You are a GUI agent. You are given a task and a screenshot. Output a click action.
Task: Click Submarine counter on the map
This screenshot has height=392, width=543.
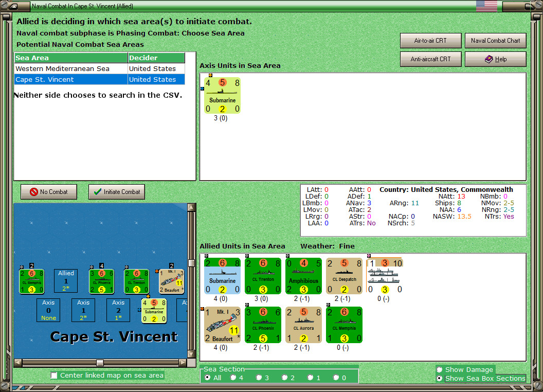pos(154,311)
